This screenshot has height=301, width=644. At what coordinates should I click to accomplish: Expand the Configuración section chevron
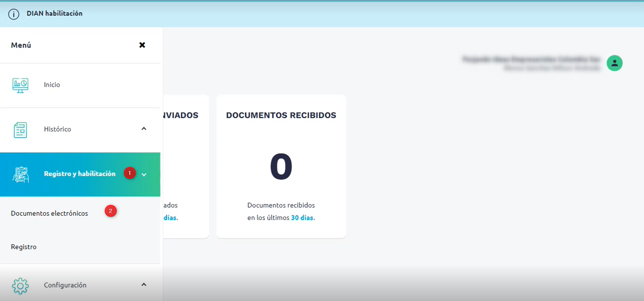point(144,285)
